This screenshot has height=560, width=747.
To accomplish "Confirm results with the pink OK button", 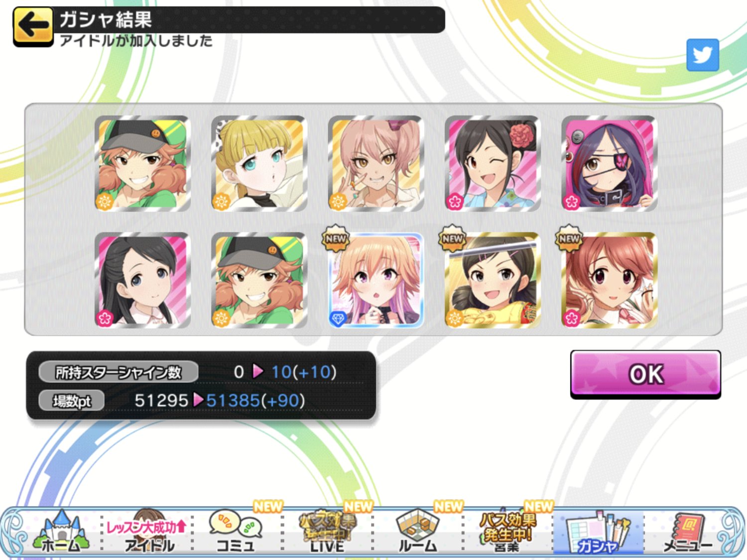I will click(x=645, y=374).
